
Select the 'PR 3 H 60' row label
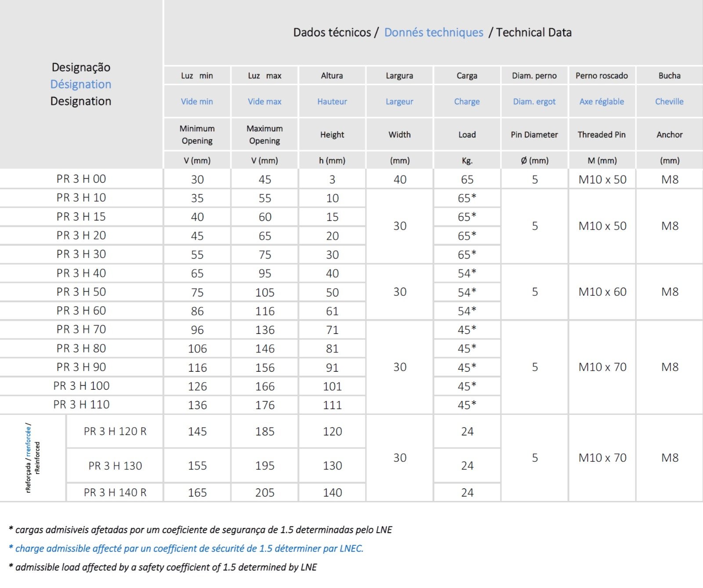click(x=81, y=311)
